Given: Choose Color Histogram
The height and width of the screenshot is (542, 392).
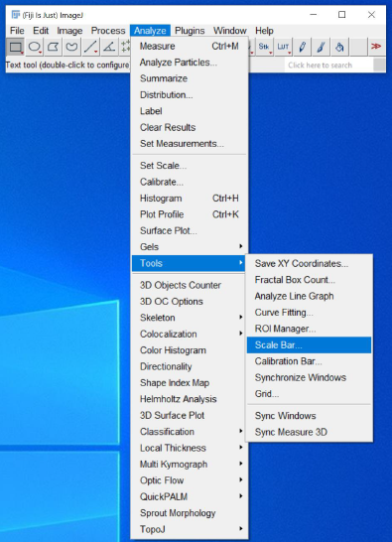Looking at the screenshot, I should pos(190,350).
